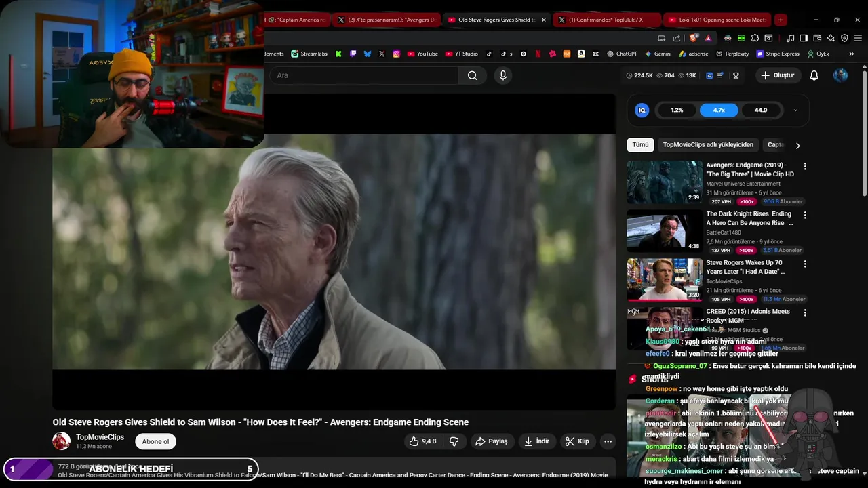Expand hidden bookmarks overflow chevron
868x488 pixels.
tap(852, 54)
